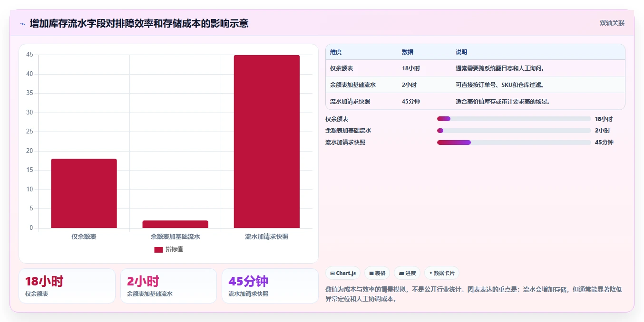Click the 指标值 legend label
Screen dimensions: 644x322
pyautogui.click(x=174, y=250)
